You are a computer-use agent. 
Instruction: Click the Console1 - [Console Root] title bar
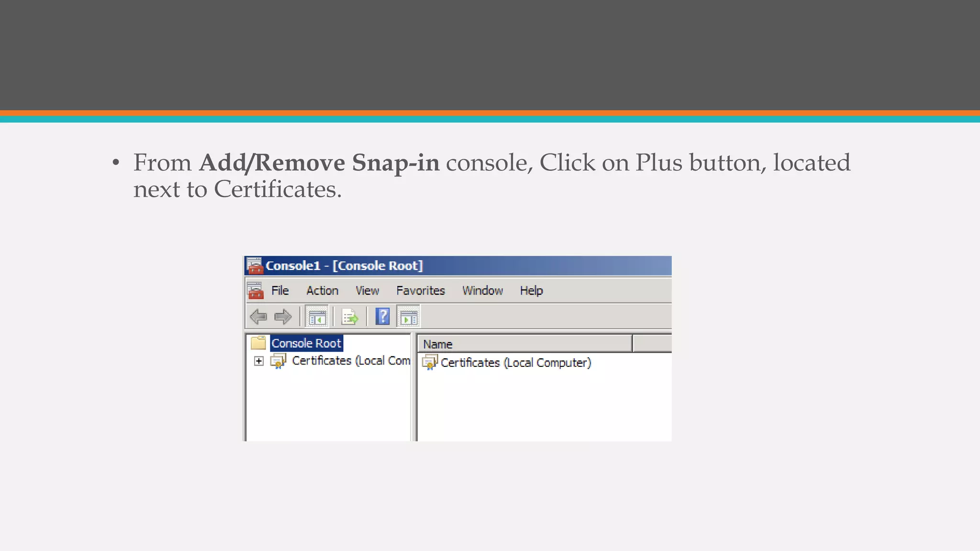point(458,265)
